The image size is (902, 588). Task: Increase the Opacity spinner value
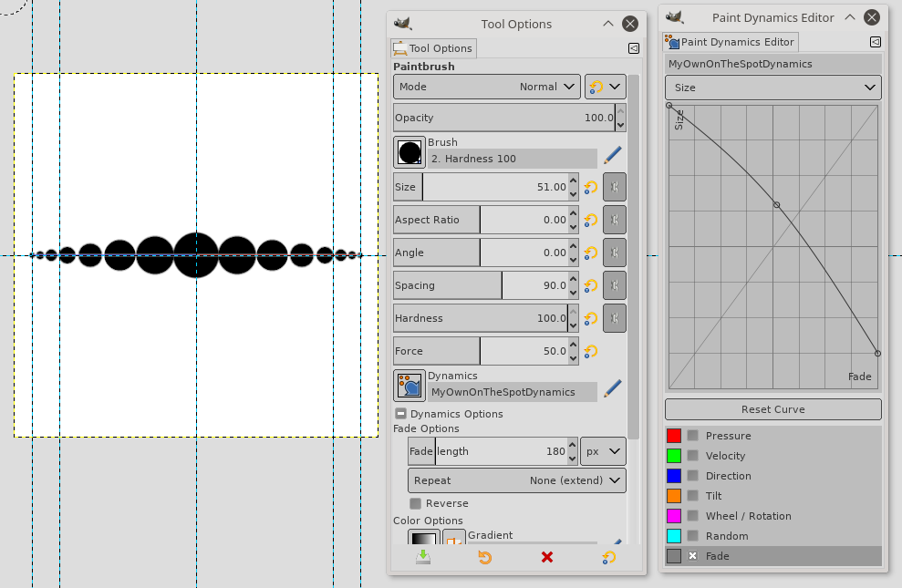click(x=620, y=110)
